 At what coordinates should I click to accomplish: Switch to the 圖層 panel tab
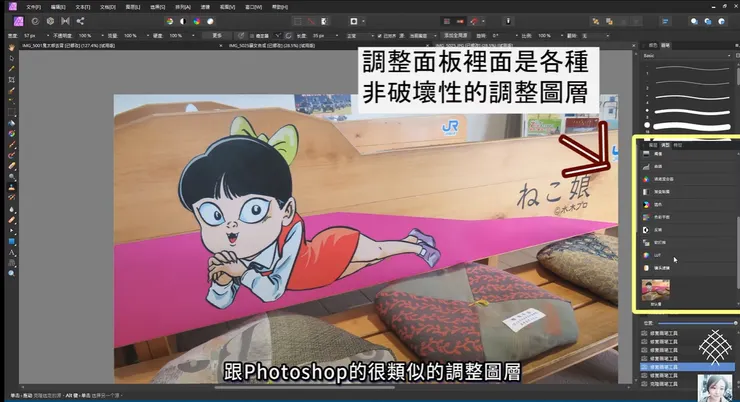click(653, 145)
